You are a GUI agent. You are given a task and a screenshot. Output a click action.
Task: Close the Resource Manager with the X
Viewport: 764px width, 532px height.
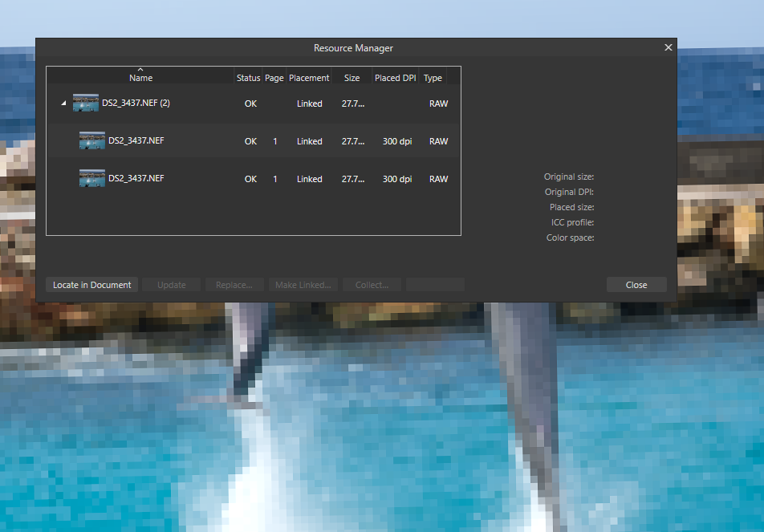pos(668,47)
